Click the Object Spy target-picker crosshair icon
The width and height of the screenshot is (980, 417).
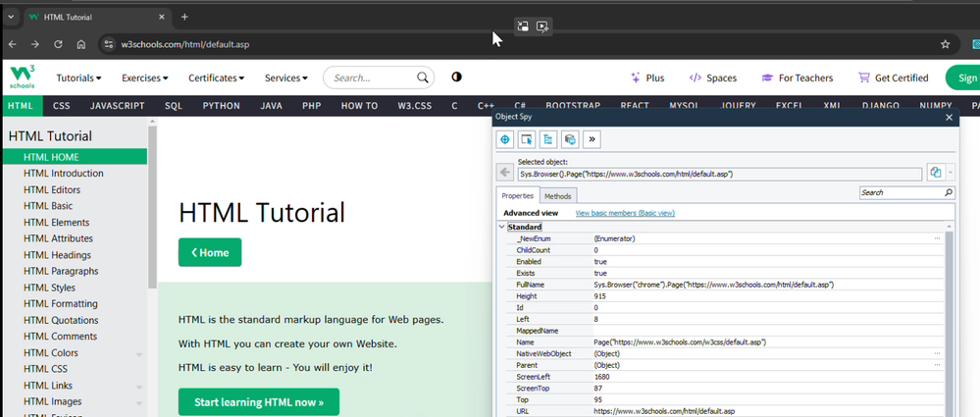(x=506, y=140)
